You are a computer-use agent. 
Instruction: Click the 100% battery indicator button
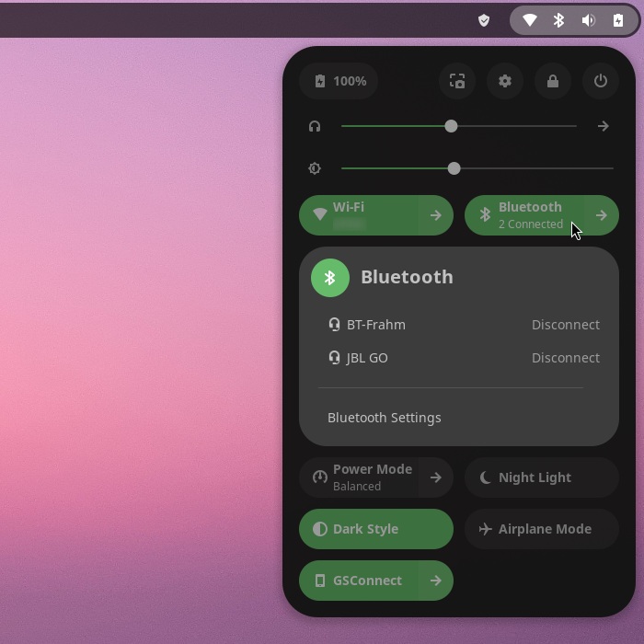coord(339,81)
